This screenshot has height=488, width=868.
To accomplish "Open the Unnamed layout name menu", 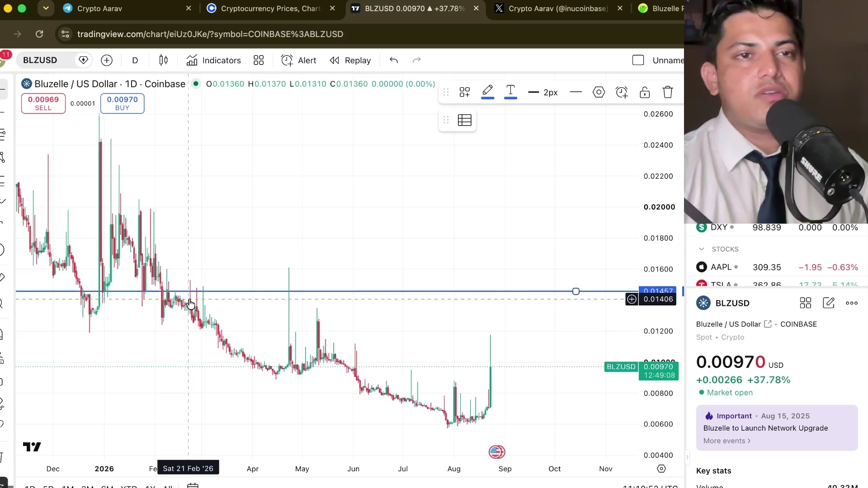I will 668,61.
